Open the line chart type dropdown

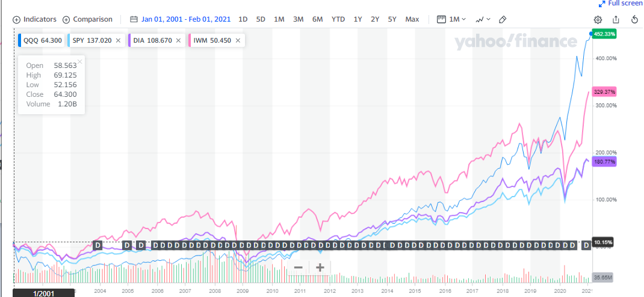coord(483,19)
